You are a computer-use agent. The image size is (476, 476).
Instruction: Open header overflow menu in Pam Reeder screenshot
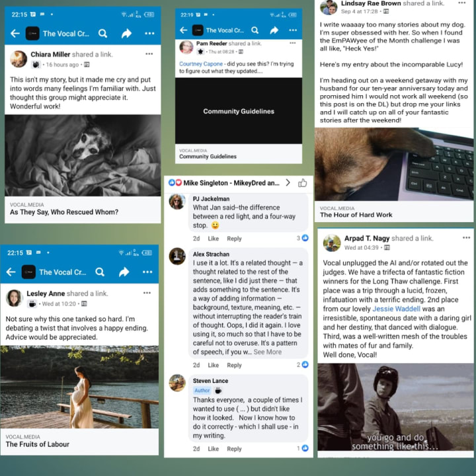point(293,30)
